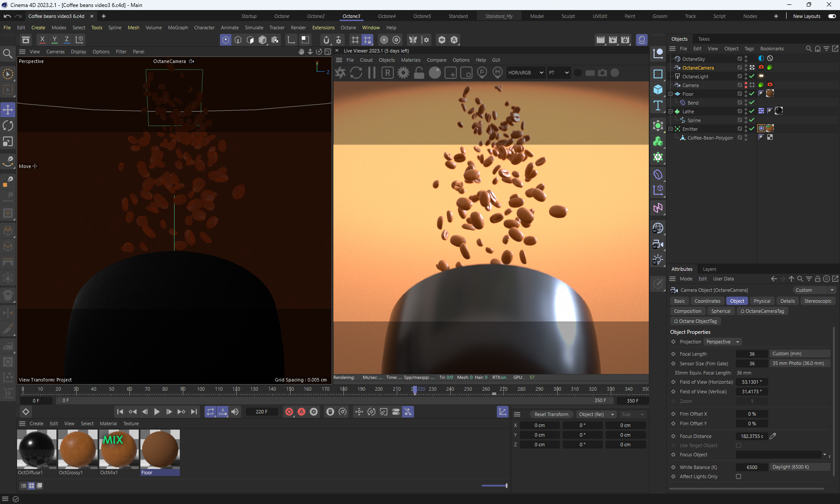Click the Reset Transform button
Viewport: 840px width, 504px height.
(551, 414)
